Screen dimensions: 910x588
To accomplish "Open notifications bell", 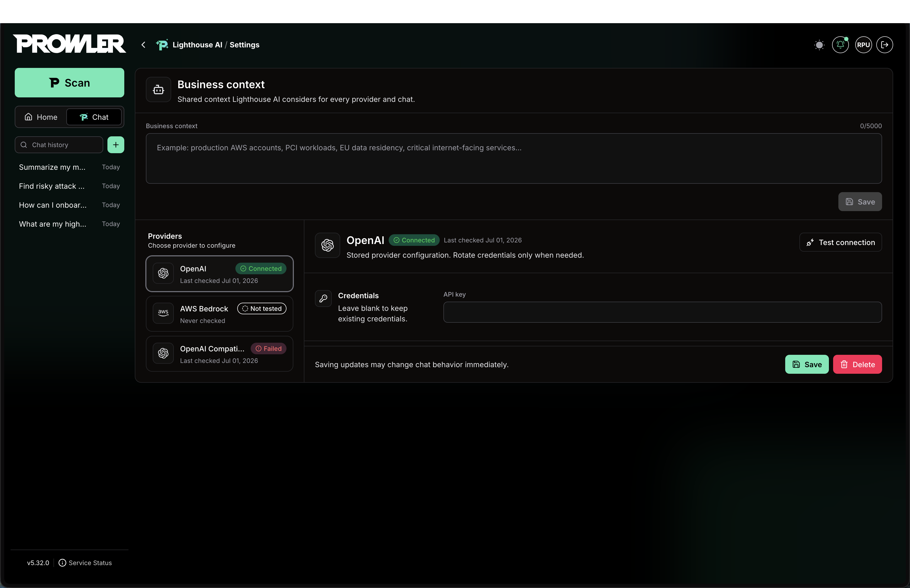I will point(840,45).
